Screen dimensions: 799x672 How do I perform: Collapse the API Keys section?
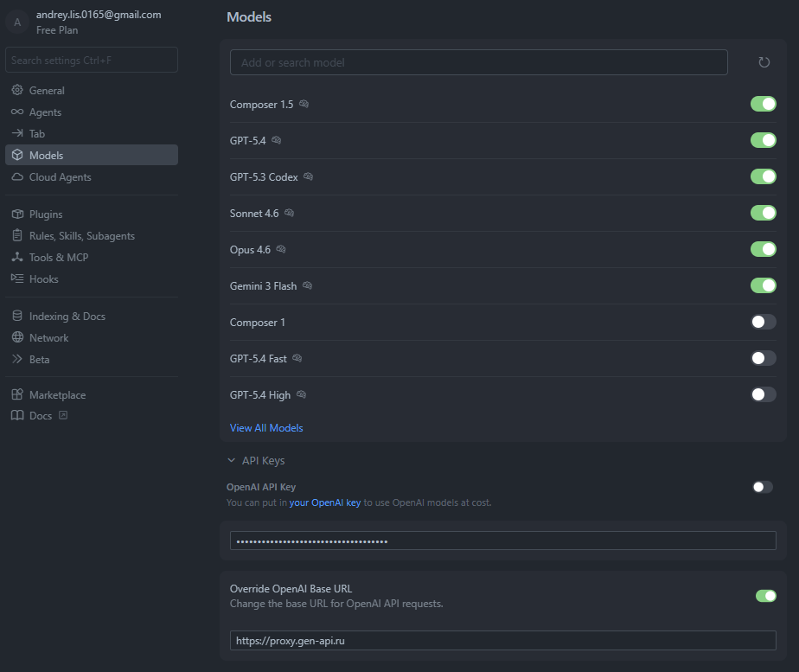pos(232,461)
